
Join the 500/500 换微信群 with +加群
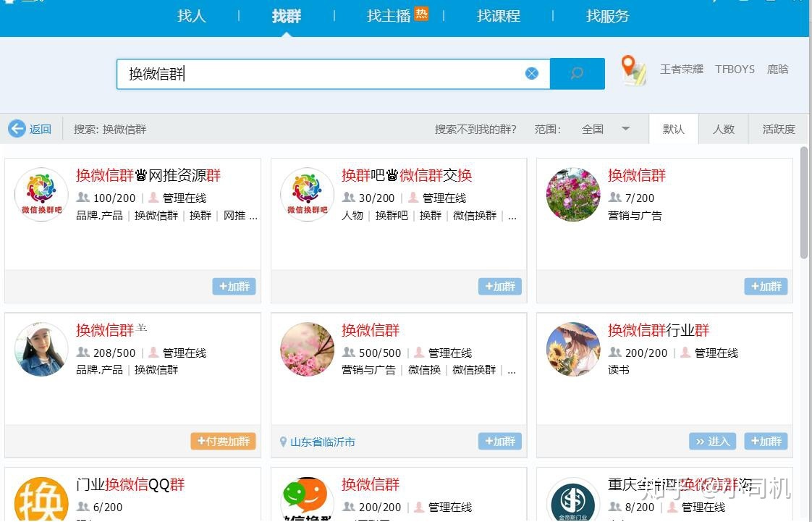click(x=500, y=441)
